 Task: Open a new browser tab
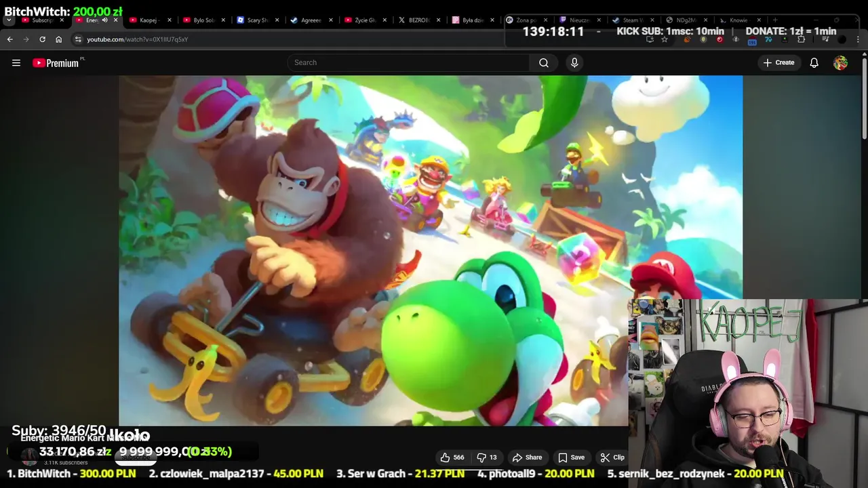775,20
